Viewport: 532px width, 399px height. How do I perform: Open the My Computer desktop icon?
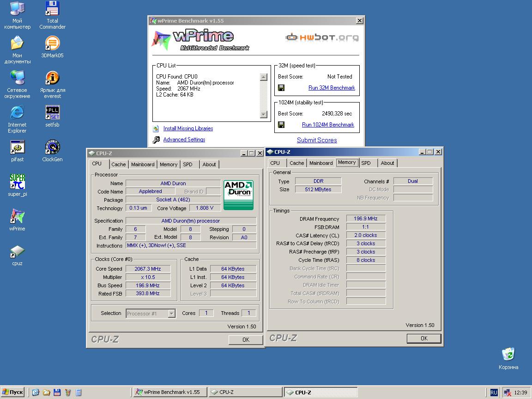click(x=17, y=15)
